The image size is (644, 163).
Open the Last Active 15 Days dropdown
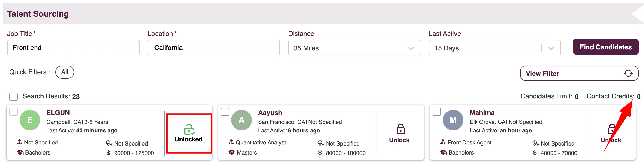[551, 48]
